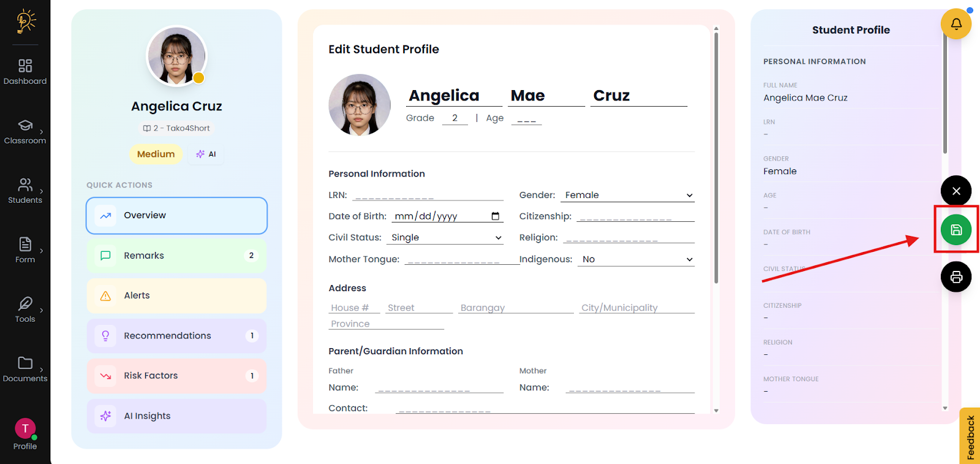This screenshot has width=980, height=464.
Task: Expand the Indigenous dropdown
Action: coord(636,260)
